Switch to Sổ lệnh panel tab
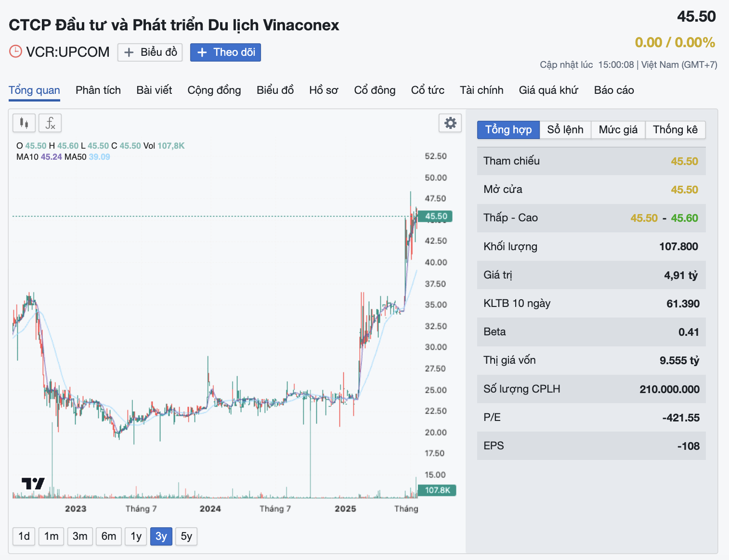 (x=565, y=130)
